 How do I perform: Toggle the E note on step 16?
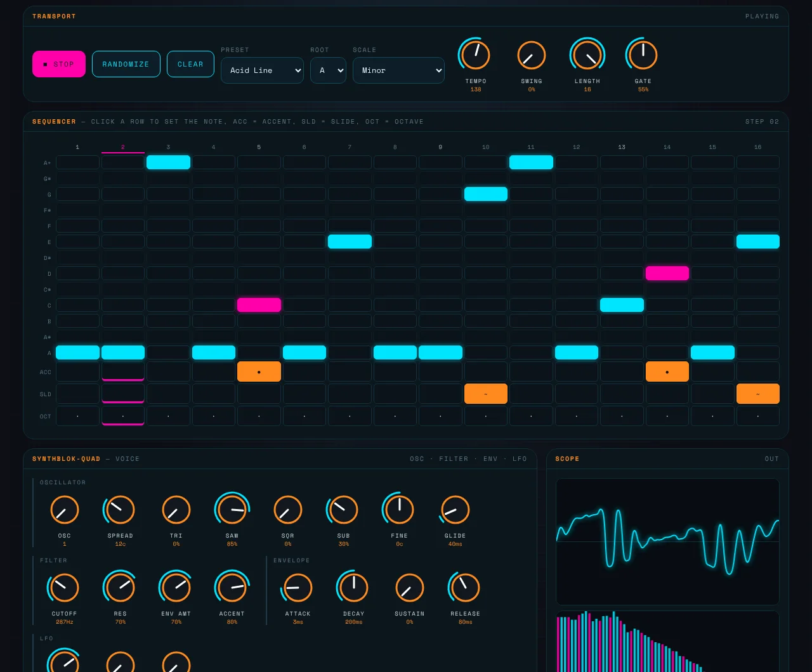pos(758,242)
